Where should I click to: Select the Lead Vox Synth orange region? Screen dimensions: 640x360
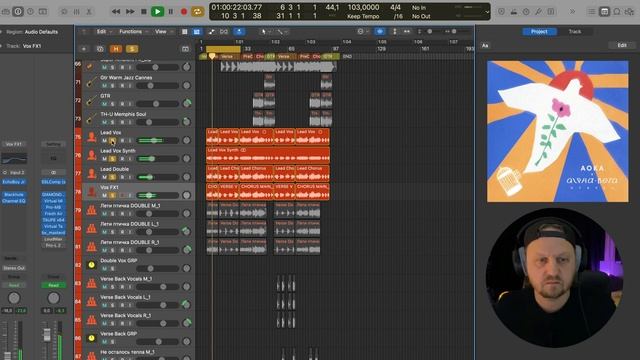[268, 155]
